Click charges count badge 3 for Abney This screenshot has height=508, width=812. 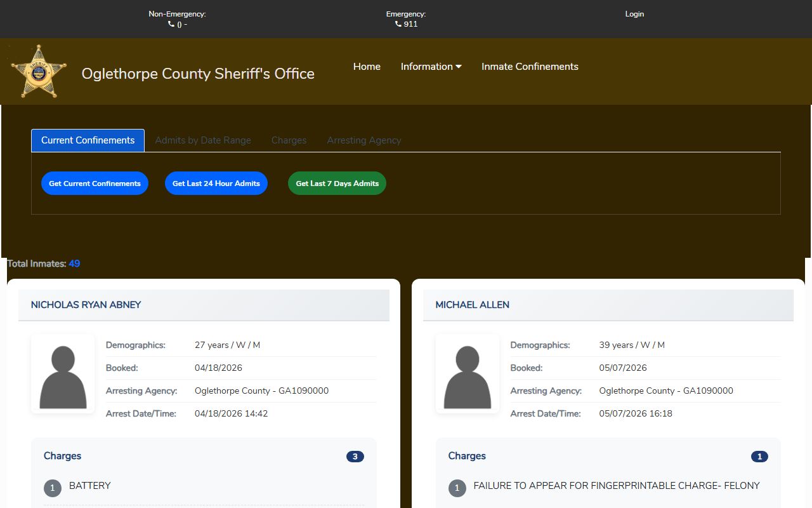click(x=355, y=457)
